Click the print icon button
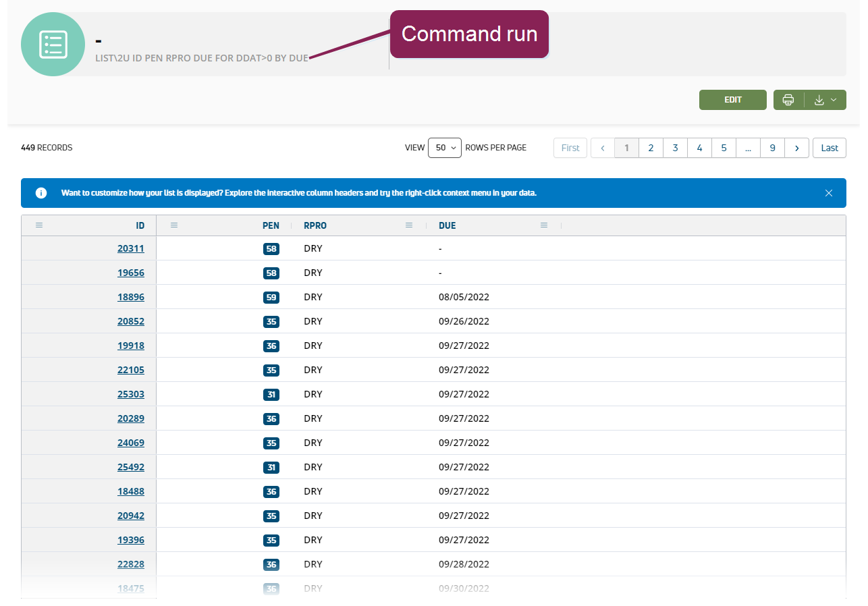 point(788,100)
